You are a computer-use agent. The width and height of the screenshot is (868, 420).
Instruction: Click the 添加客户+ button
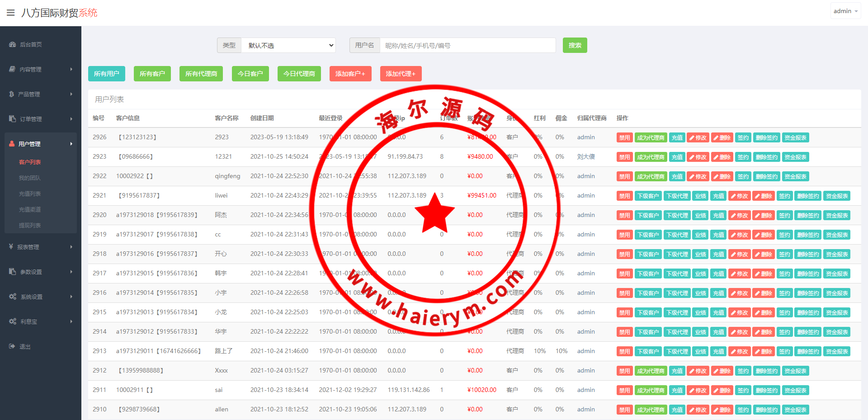pyautogui.click(x=350, y=74)
